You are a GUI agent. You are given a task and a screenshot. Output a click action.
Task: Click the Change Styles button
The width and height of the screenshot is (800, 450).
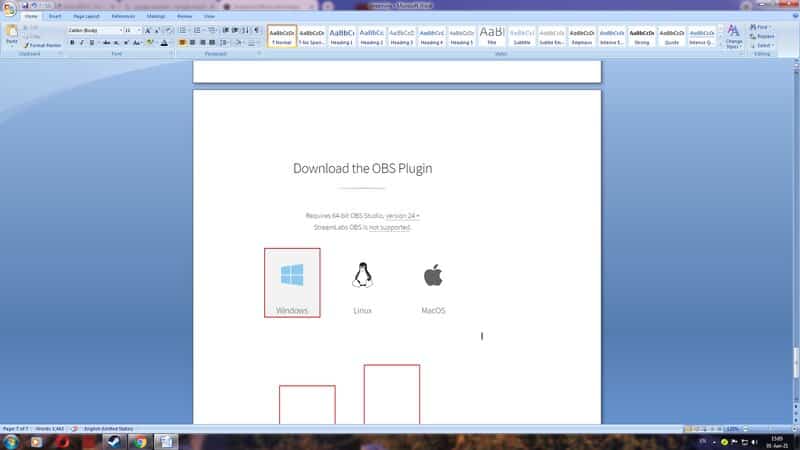734,36
